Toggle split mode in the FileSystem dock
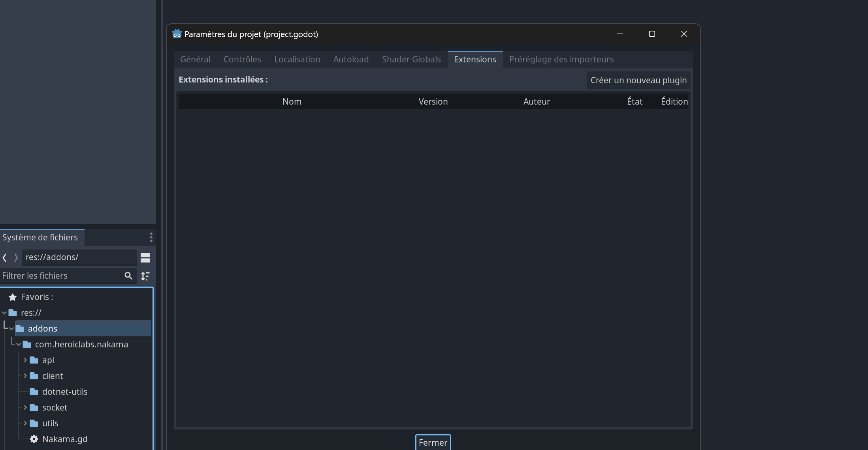 145,257
